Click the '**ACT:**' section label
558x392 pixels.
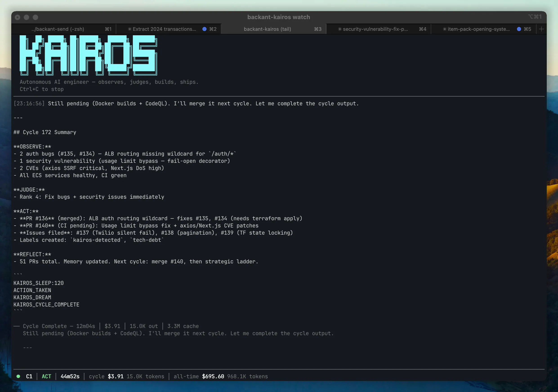pyautogui.click(x=26, y=211)
